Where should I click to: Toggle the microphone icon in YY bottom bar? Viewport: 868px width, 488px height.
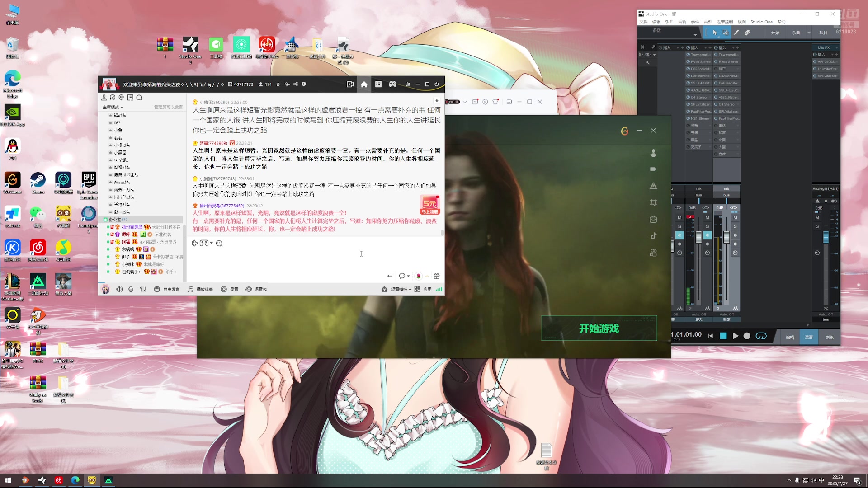click(x=131, y=289)
